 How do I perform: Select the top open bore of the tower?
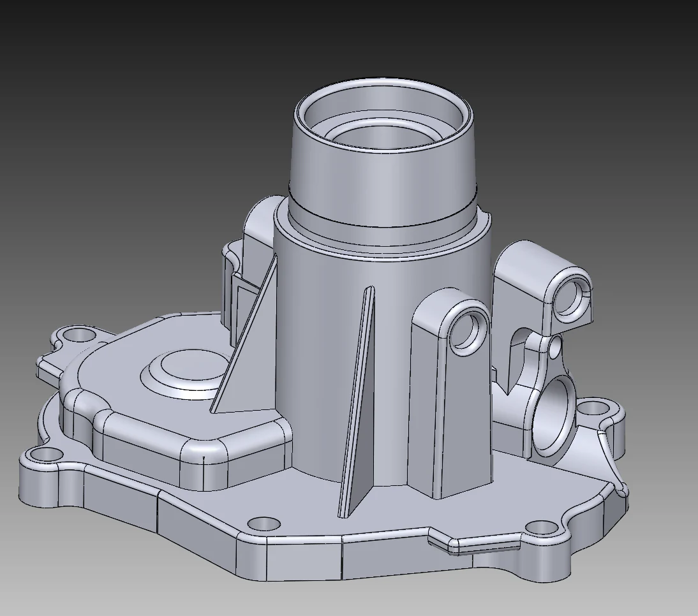click(x=383, y=116)
